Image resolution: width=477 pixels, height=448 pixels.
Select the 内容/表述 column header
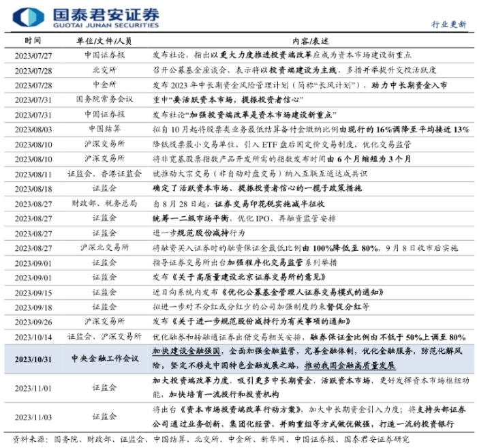click(311, 40)
